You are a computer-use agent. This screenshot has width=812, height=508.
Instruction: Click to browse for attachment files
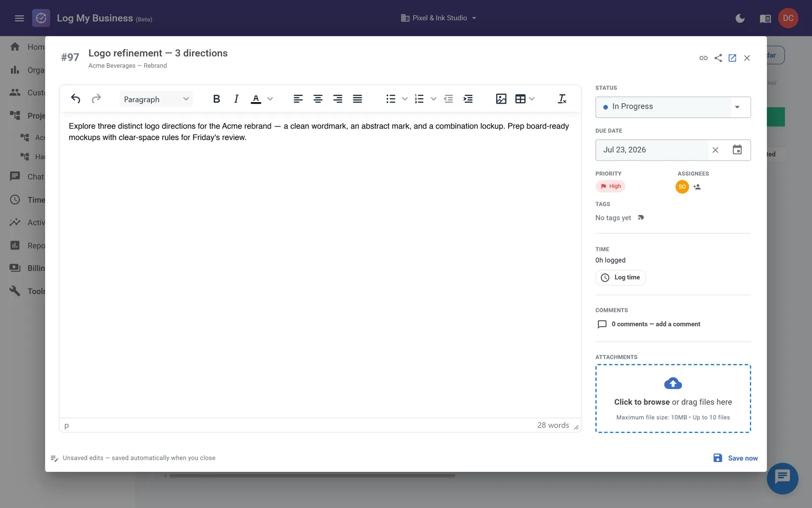point(673,398)
